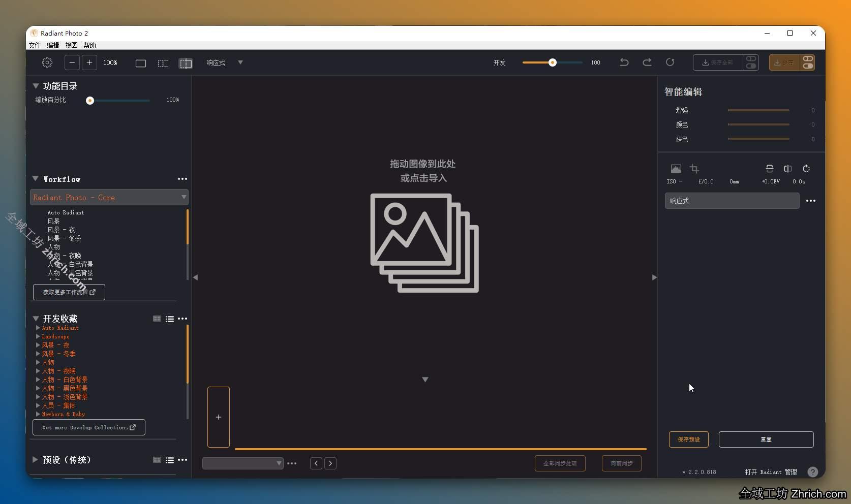Undo the last edit
Viewport: 851px width, 504px height.
click(x=624, y=62)
